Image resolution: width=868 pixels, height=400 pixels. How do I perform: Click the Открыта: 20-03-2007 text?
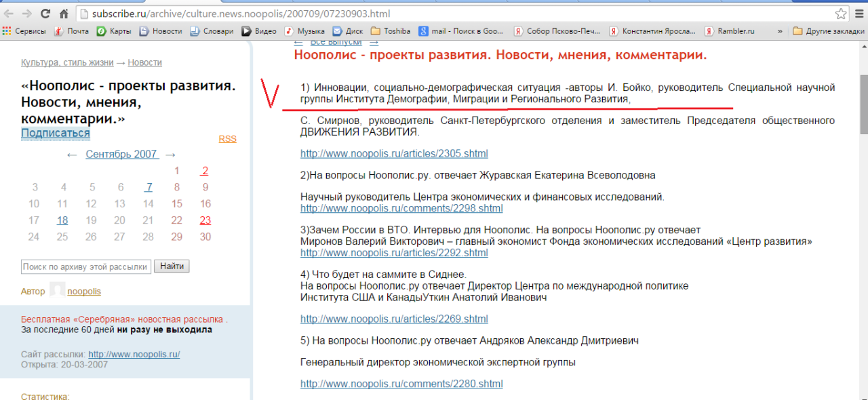(64, 365)
